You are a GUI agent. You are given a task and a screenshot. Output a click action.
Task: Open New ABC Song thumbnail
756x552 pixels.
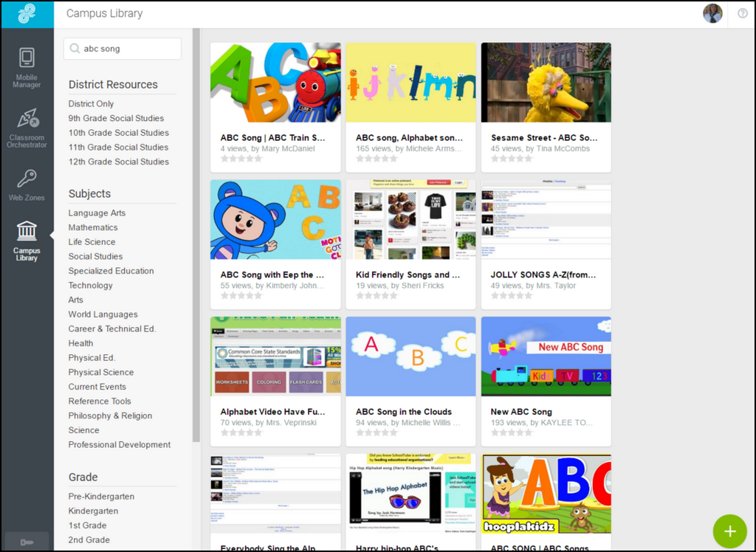(546, 356)
